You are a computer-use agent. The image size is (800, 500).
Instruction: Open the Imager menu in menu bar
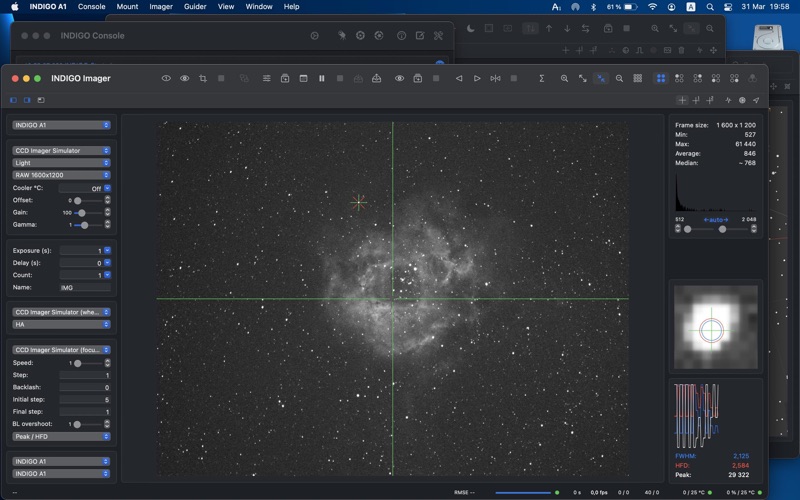(160, 7)
